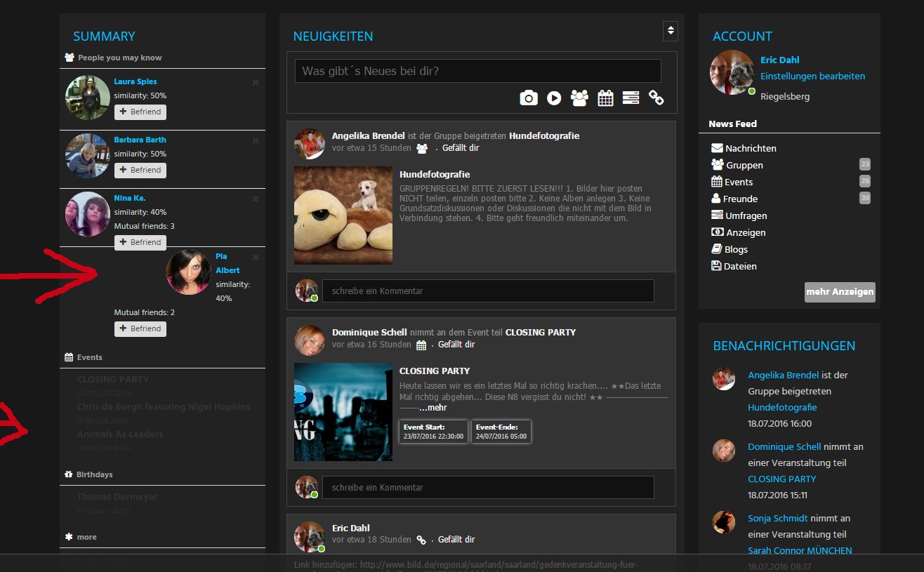This screenshot has width=924, height=572.
Task: Open the CLOSING PARTY link in Benachrichtigungen
Action: [x=782, y=479]
